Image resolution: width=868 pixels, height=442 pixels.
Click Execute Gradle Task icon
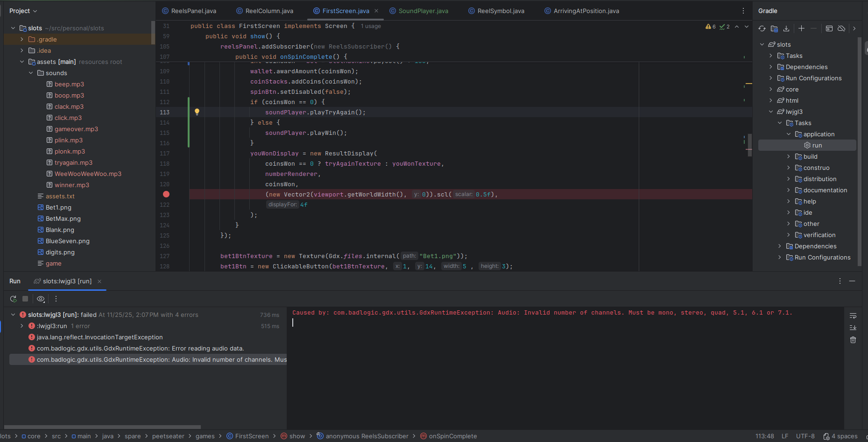[x=829, y=28]
